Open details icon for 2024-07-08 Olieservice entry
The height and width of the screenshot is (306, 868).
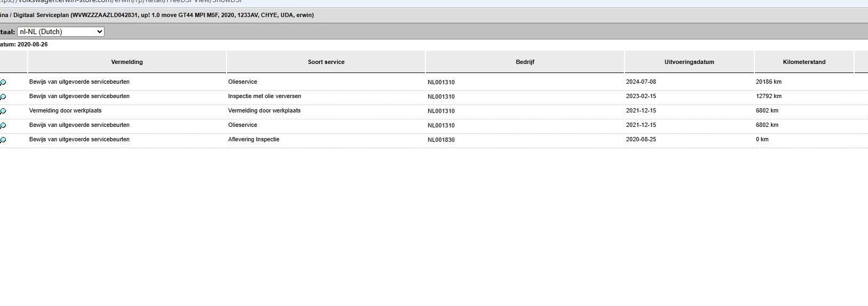click(3, 83)
